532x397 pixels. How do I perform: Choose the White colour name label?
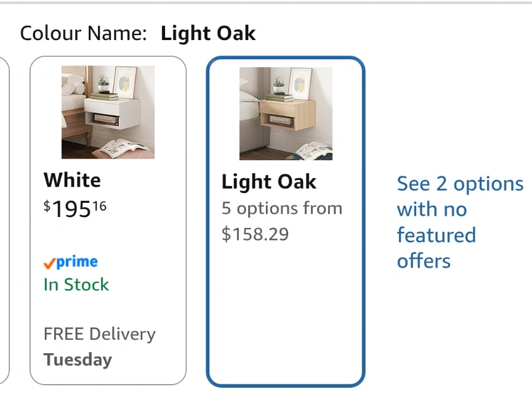[72, 180]
